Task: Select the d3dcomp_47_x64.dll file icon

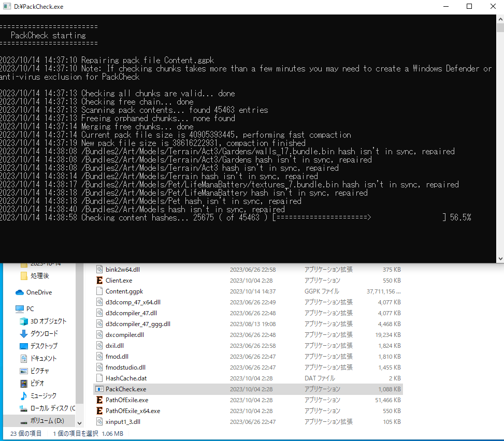Action: point(99,302)
